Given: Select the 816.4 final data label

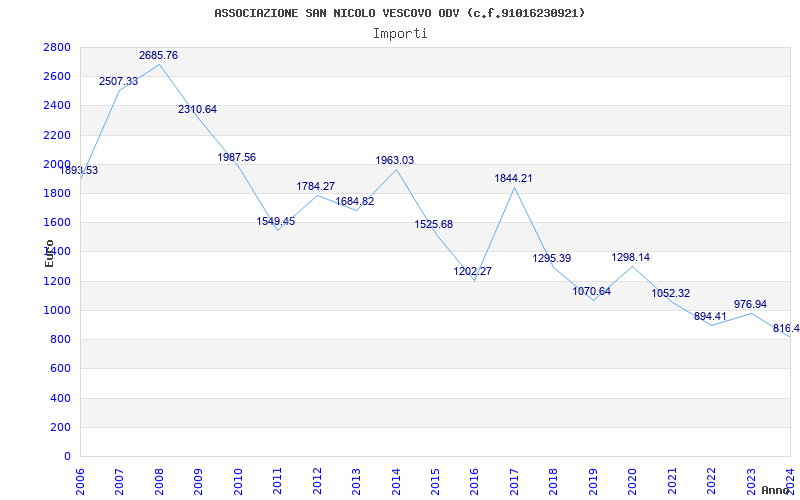Looking at the screenshot, I should pos(786,329).
